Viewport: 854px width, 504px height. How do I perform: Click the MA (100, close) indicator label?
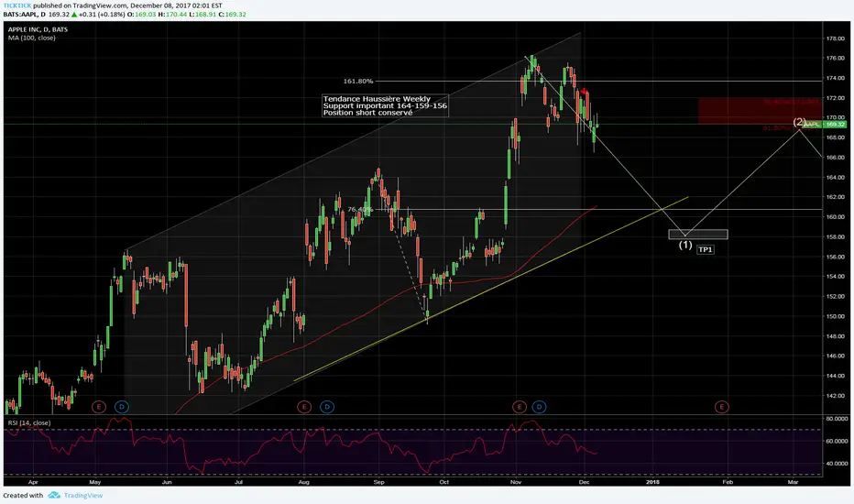[x=31, y=38]
